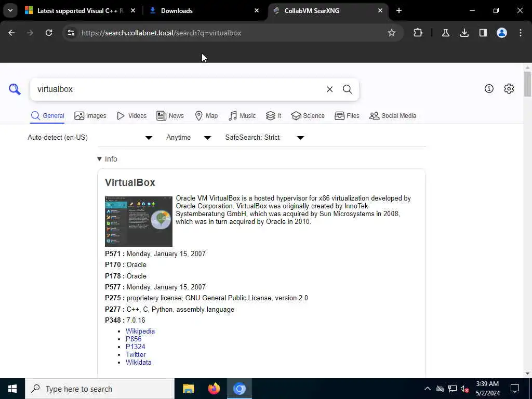The height and width of the screenshot is (399, 532).
Task: Open Chrome three-dot menu
Action: coord(521,33)
